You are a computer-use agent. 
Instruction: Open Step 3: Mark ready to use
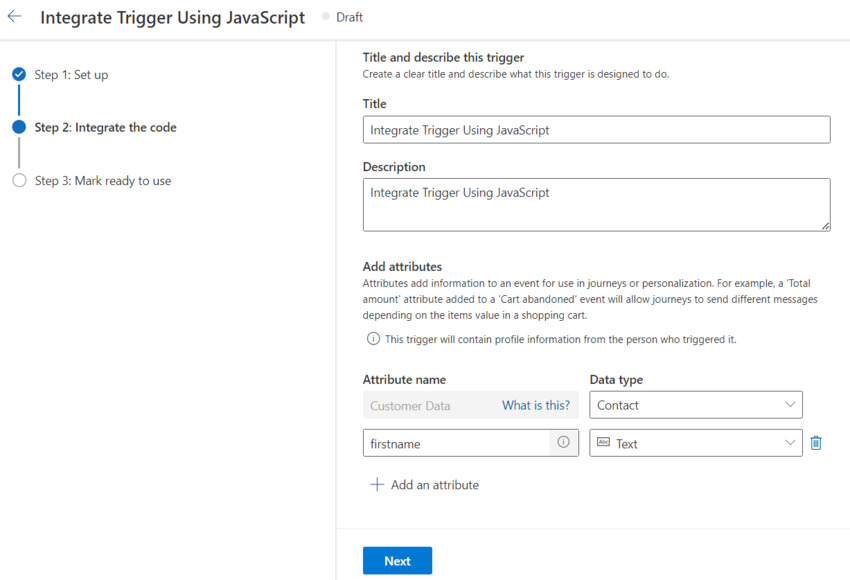102,181
